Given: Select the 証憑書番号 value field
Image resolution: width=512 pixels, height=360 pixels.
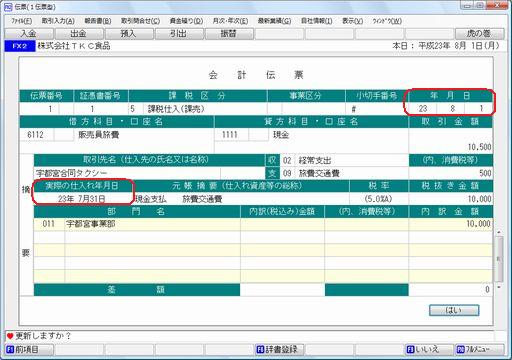Looking at the screenshot, I should (x=101, y=109).
